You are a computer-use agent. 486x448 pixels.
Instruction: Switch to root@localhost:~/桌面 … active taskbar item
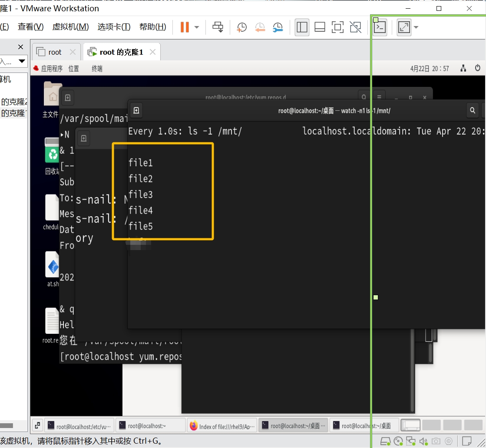[293, 426]
